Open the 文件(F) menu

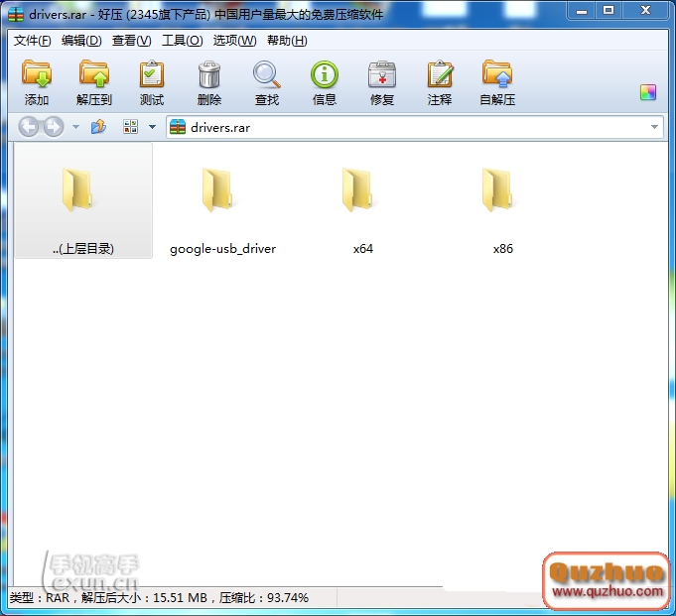pyautogui.click(x=33, y=41)
